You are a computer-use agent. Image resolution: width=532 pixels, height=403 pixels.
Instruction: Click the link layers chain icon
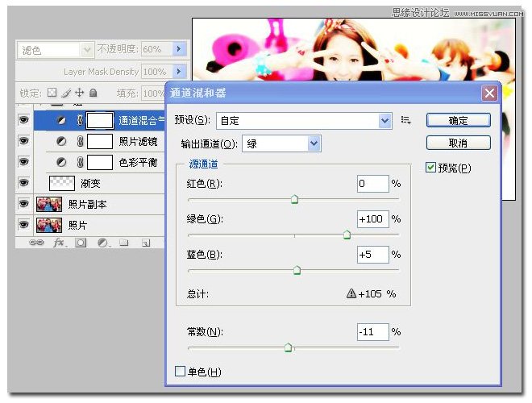pyautogui.click(x=36, y=243)
